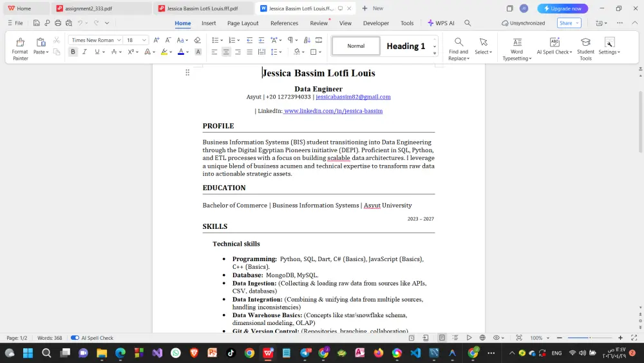
Task: Start reading mode with play icon
Action: pos(469,337)
